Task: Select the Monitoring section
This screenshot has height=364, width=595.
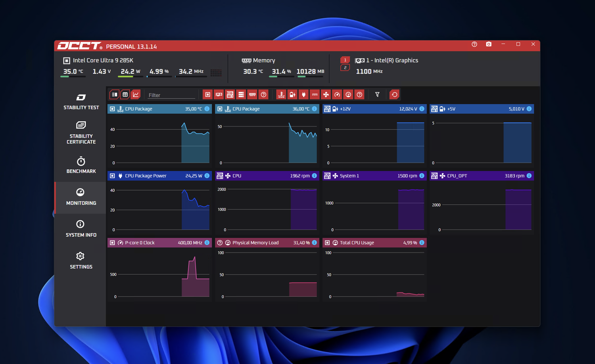Action: tap(81, 197)
